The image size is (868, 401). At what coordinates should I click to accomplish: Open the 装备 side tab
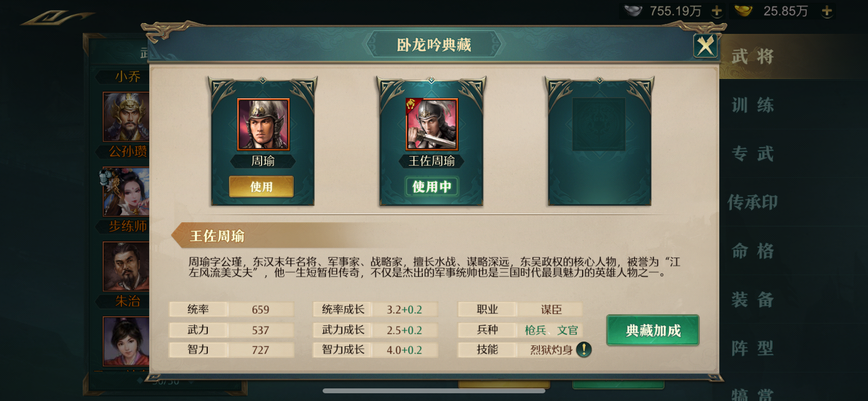(752, 299)
